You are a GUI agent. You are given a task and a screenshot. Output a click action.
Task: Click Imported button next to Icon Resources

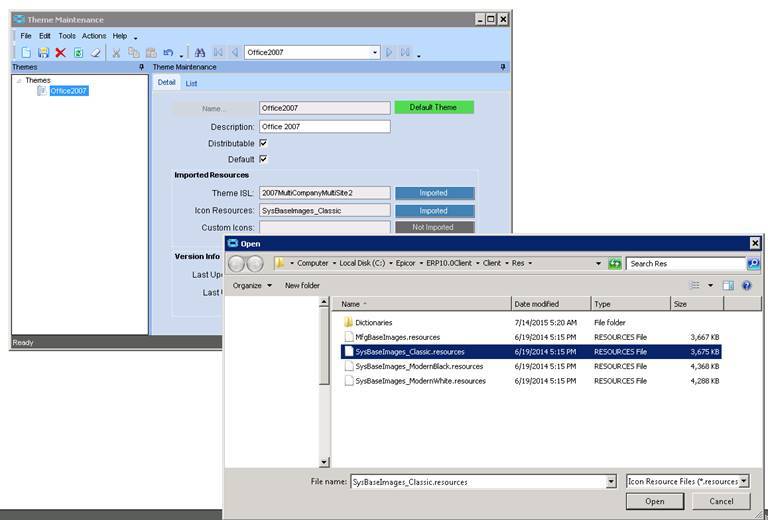pyautogui.click(x=434, y=211)
